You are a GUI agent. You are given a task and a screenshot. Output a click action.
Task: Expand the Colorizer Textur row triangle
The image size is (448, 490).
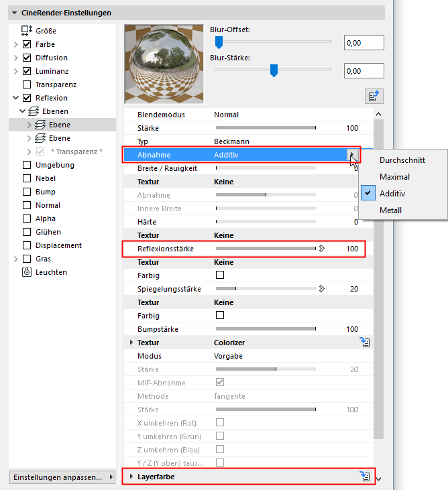pos(131,343)
